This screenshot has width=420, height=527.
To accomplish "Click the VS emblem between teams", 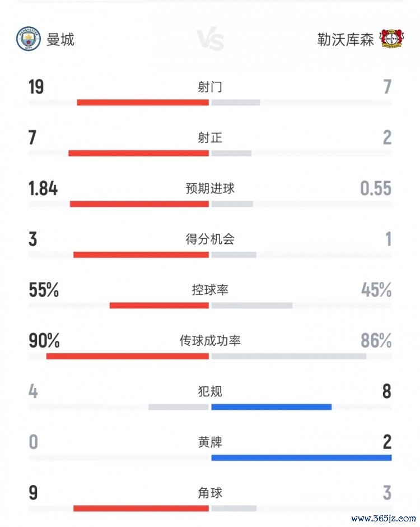I will pyautogui.click(x=210, y=40).
